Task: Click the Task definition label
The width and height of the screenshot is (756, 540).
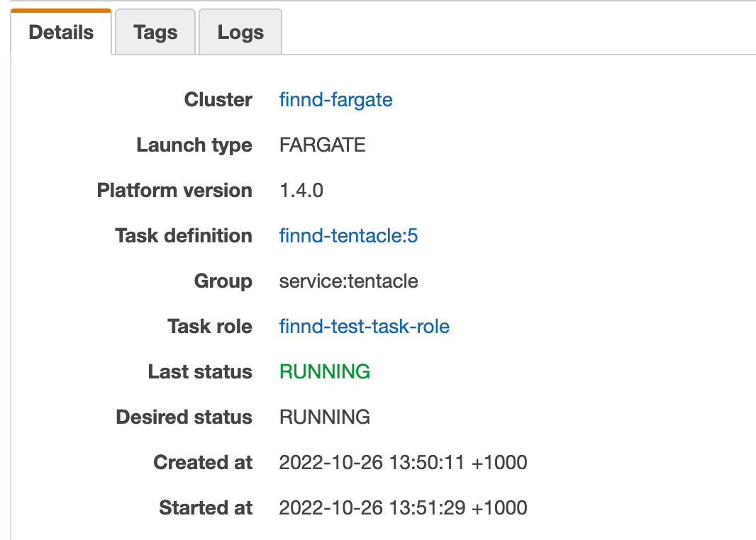Action: (x=184, y=235)
